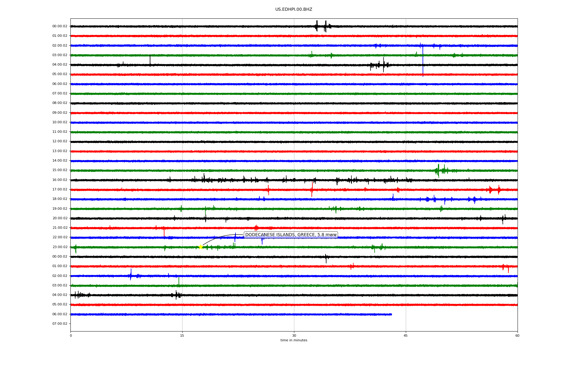Viewport: 588px width, 368px height.
Task: Click the 17:00:02 trace time label
Action: click(x=60, y=189)
